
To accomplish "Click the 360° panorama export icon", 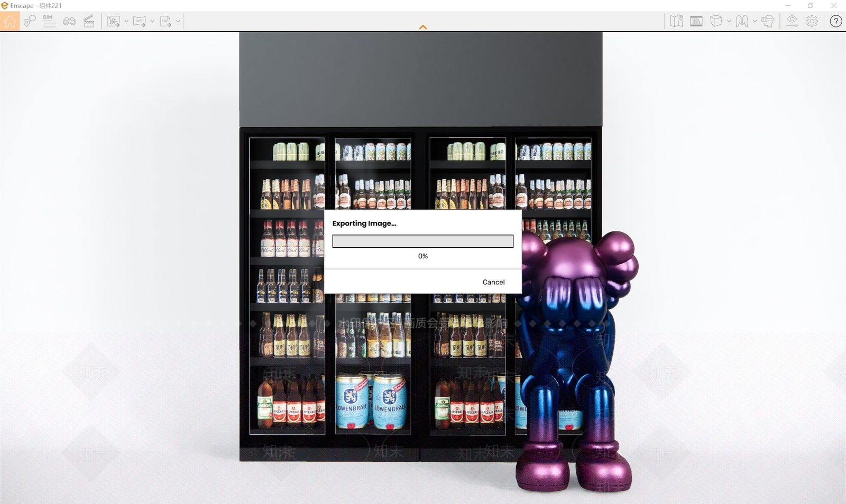I will tap(140, 21).
